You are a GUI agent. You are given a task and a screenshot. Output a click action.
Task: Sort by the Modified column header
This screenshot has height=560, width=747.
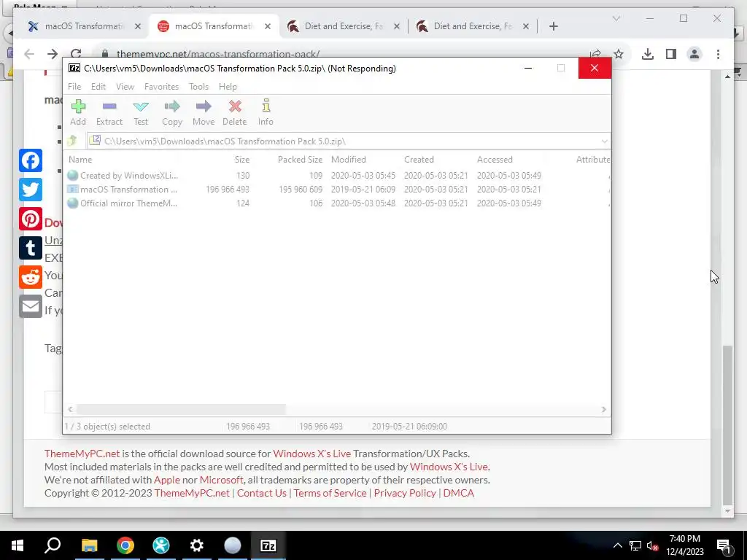(x=349, y=160)
